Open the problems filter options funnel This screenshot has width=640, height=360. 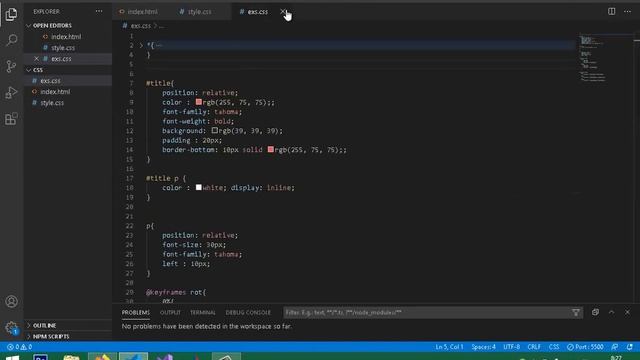tap(576, 313)
